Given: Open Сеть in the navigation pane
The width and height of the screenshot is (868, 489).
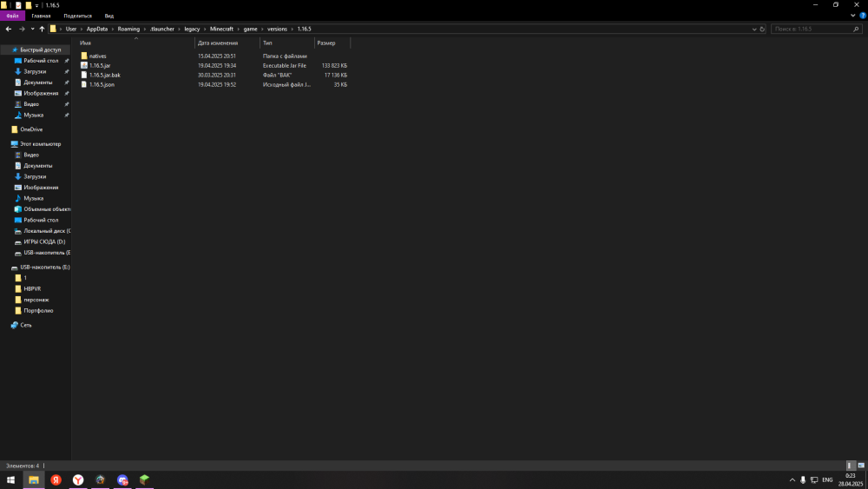Looking at the screenshot, I should [25, 325].
